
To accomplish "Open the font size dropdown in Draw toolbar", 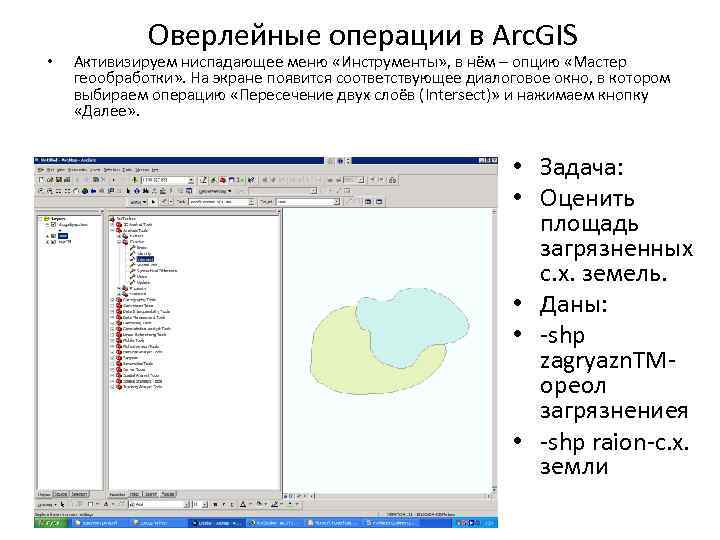I will [205, 504].
